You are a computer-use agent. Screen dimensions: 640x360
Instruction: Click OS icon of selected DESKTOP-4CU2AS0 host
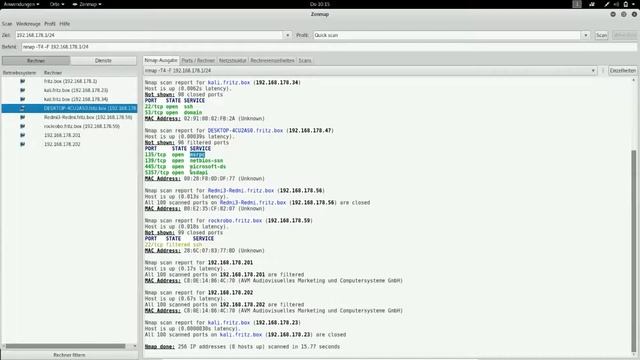[22, 108]
